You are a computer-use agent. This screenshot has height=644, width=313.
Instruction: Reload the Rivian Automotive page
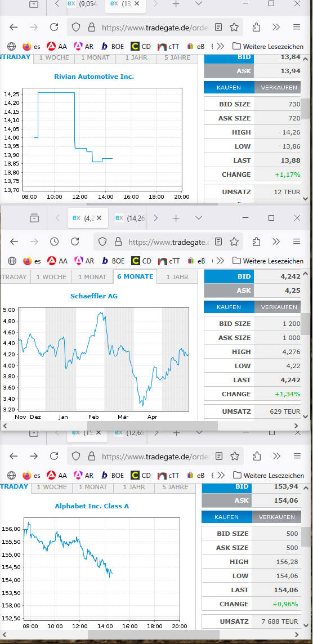coord(54,28)
